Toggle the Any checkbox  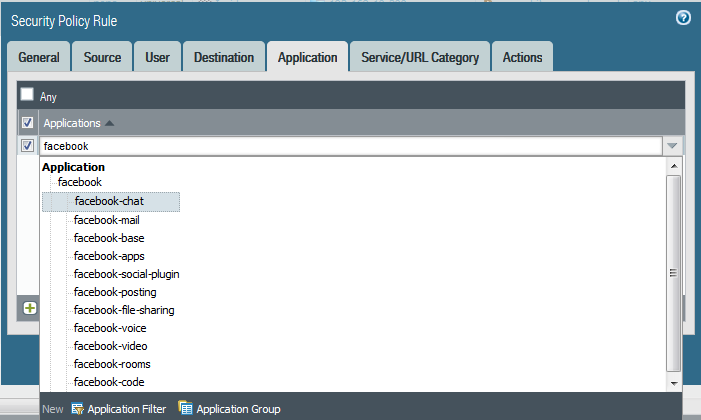27,95
